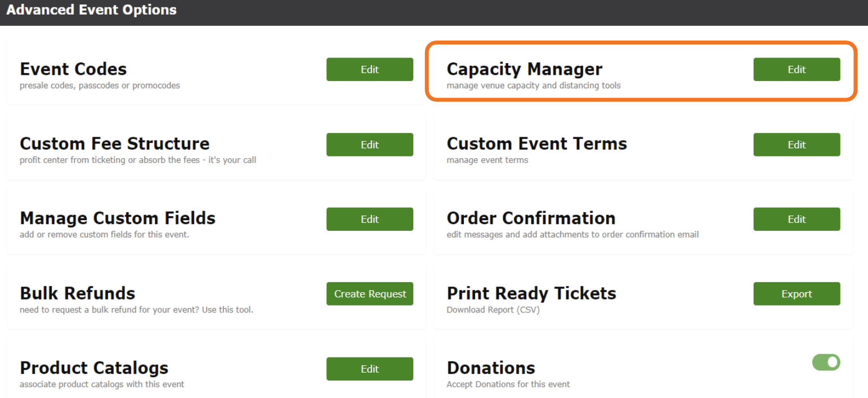Click the Capacity Manager heading text
Image resolution: width=868 pixels, height=398 pixels.
(x=524, y=69)
